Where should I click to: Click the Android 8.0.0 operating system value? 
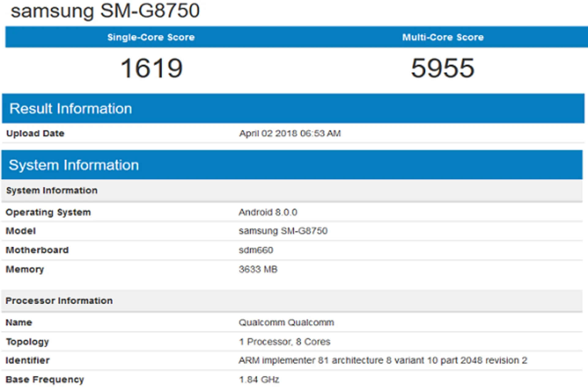(x=268, y=212)
